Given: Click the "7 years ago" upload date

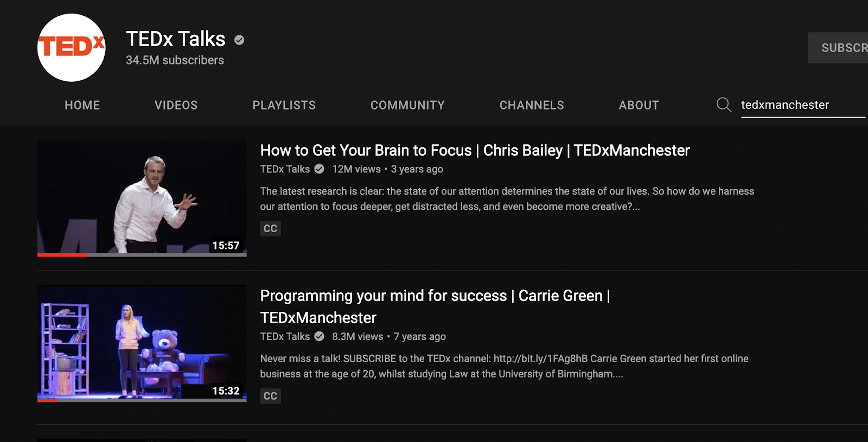Looking at the screenshot, I should (x=420, y=336).
